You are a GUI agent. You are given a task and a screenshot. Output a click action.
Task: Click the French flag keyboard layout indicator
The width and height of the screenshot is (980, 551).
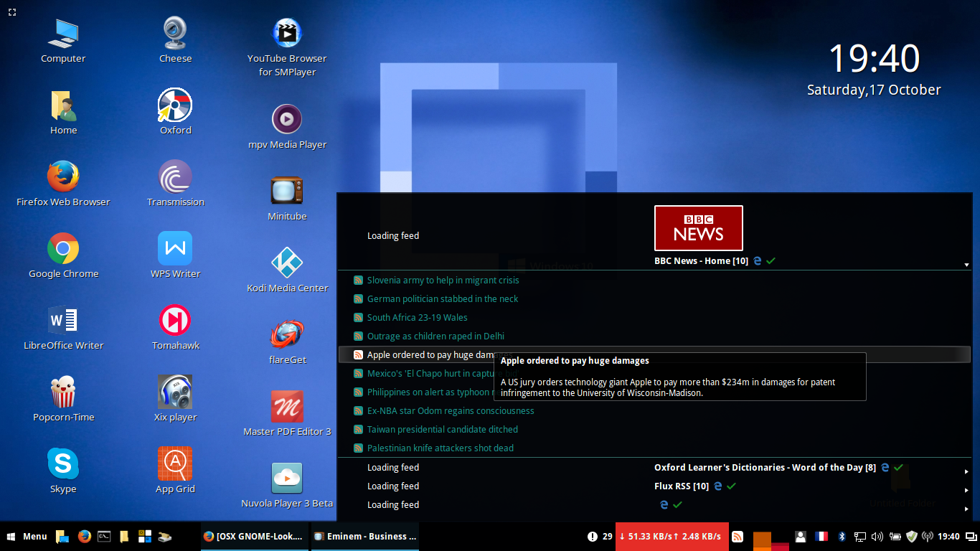[x=821, y=536]
